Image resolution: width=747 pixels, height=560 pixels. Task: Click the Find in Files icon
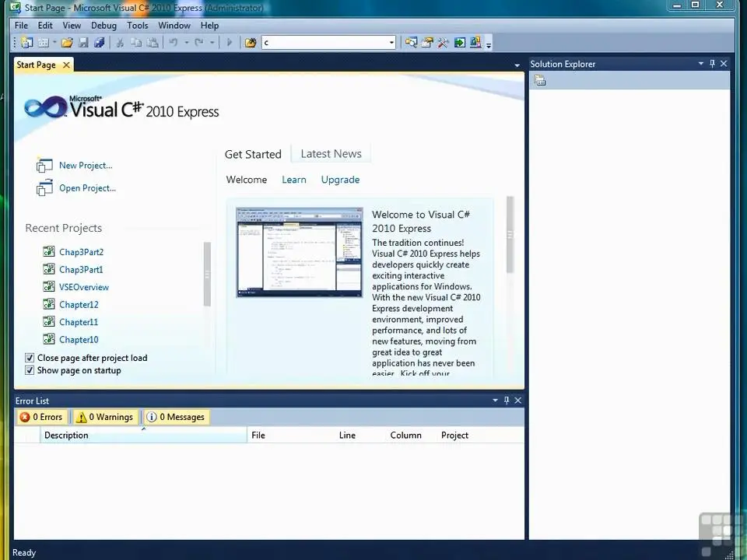coord(251,43)
